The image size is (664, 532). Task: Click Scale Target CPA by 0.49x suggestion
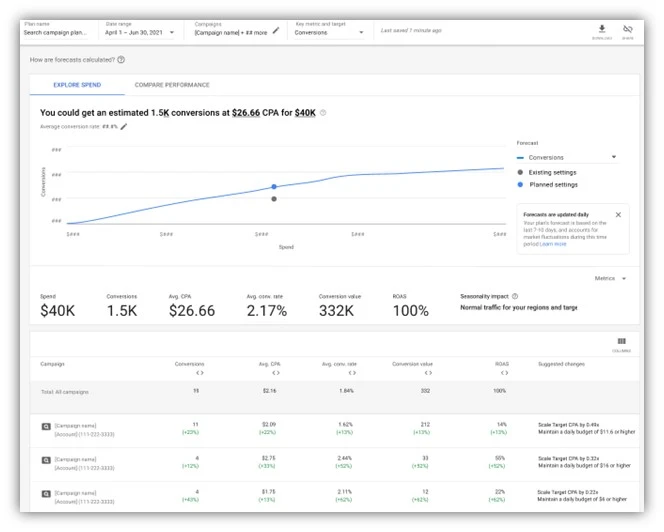[x=568, y=424]
